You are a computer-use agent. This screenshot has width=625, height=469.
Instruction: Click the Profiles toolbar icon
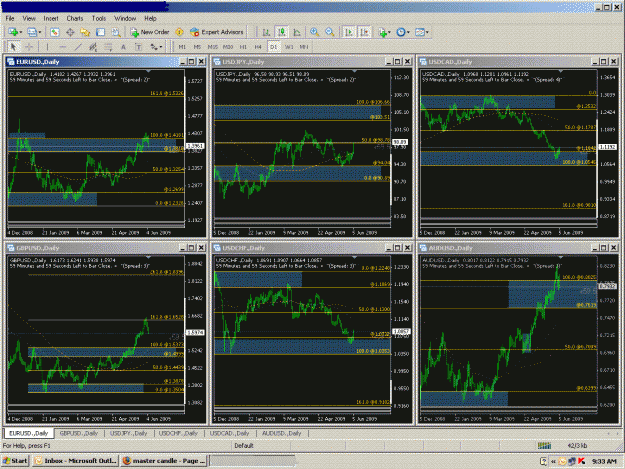[x=31, y=32]
